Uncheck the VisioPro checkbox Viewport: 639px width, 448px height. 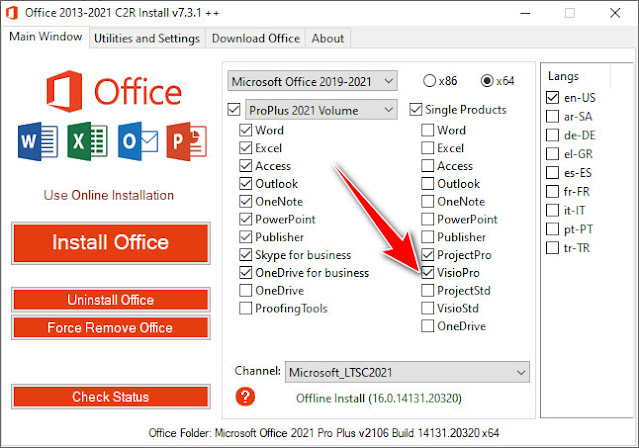coord(427,273)
